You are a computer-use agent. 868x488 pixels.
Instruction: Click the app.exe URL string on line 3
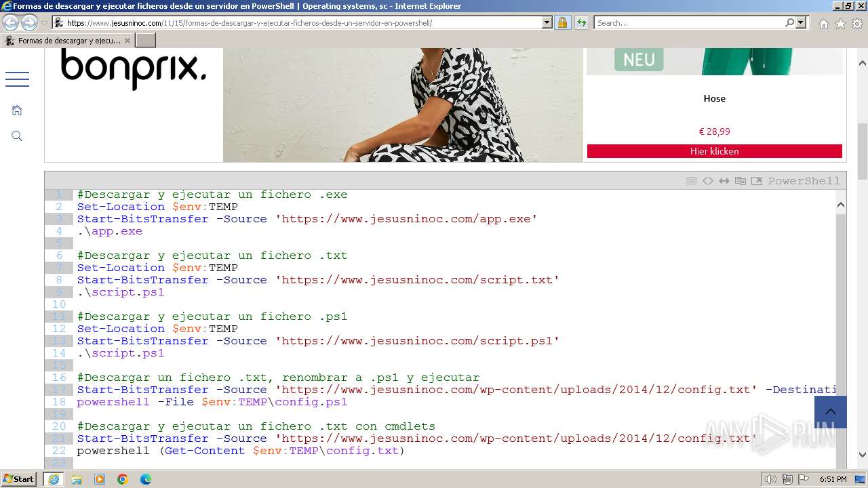pos(406,219)
